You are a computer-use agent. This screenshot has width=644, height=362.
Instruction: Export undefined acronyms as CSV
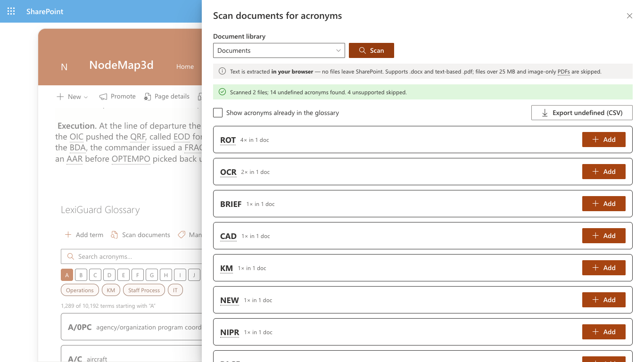[x=582, y=113]
